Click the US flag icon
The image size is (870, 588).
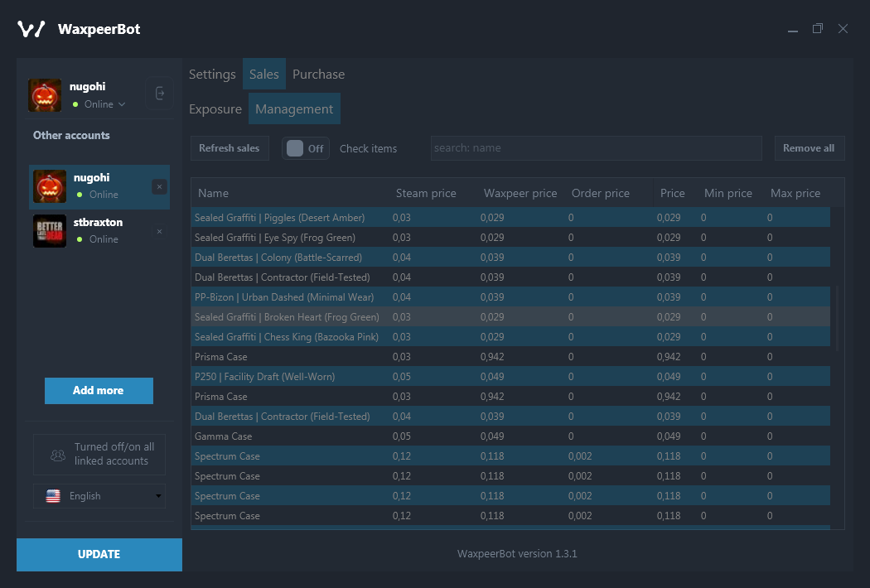[x=53, y=496]
